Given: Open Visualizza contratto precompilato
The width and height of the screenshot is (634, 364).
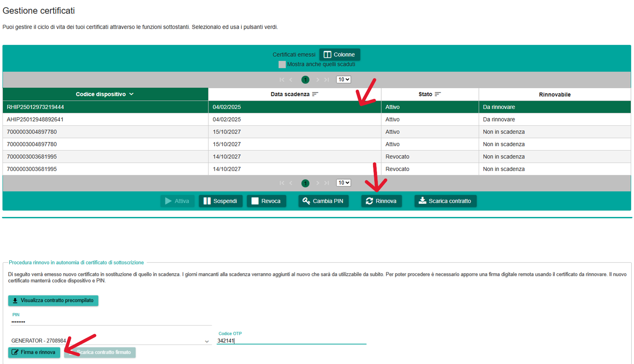Looking at the screenshot, I should point(53,301).
